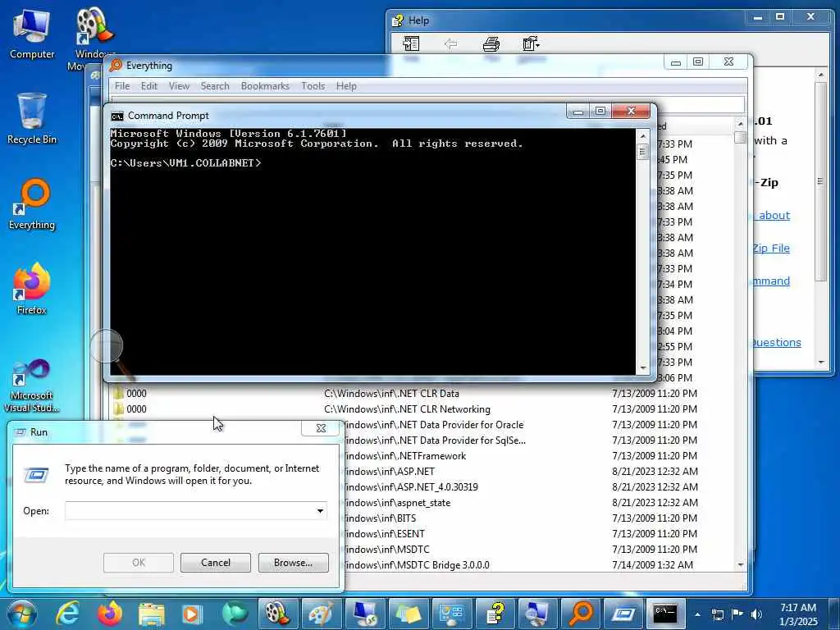Click Browse... in the Run dialog

coord(293,563)
